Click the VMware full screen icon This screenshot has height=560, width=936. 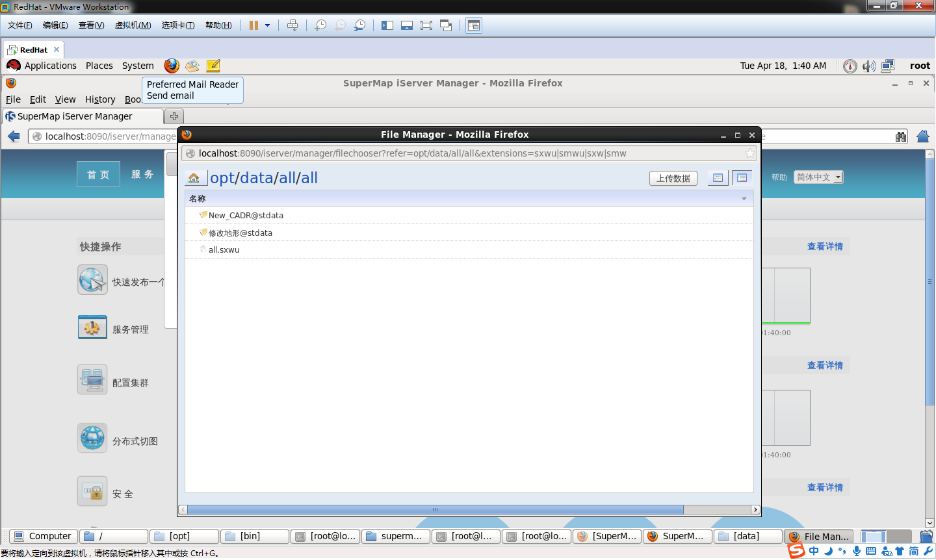click(x=426, y=25)
